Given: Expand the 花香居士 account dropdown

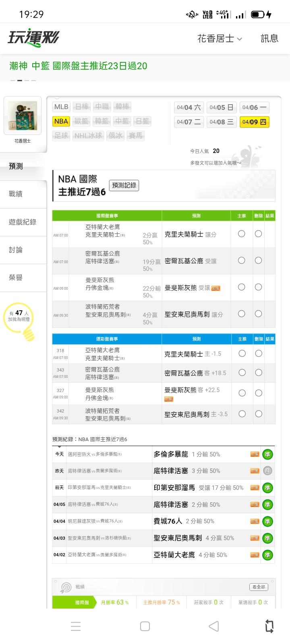Looking at the screenshot, I should point(220,39).
